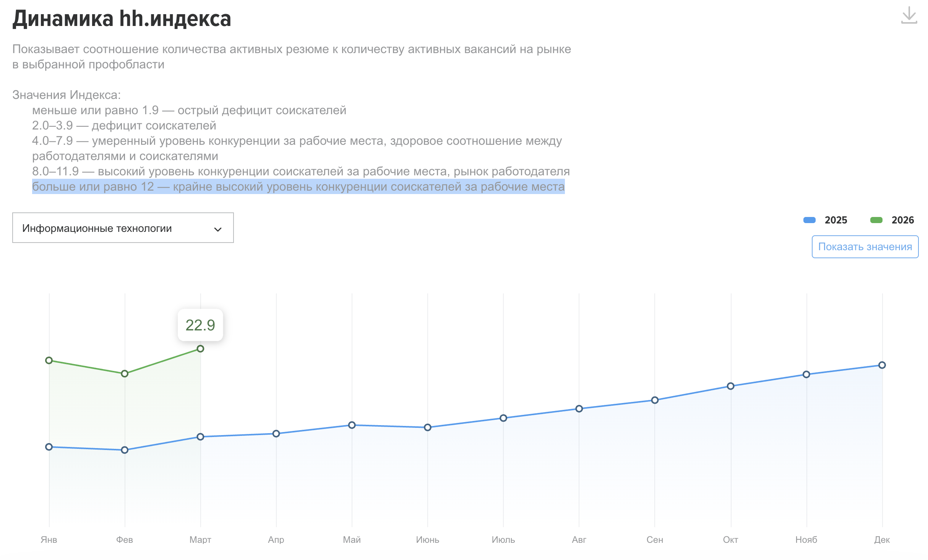Viewport: 928px width, 560px height.
Task: Click the 2.0–3.9 дефицит соискателей line
Action: 124,125
